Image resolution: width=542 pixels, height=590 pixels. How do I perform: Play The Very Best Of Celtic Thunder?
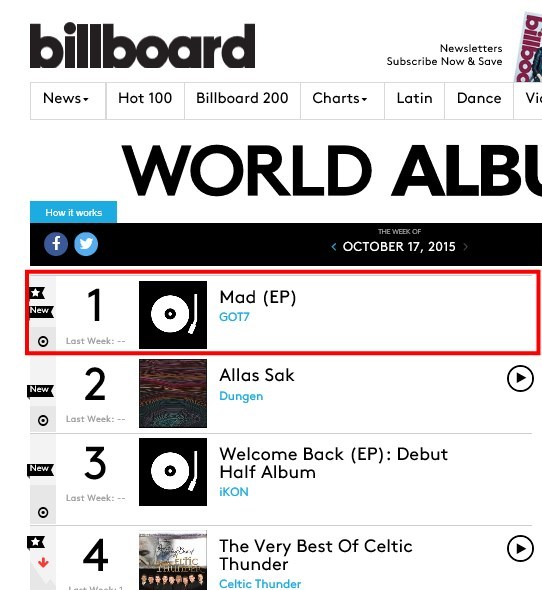(x=520, y=549)
